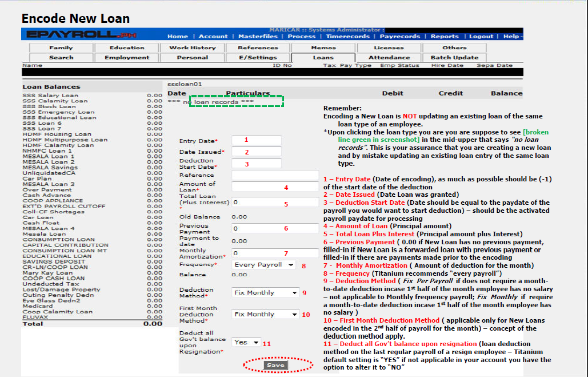
Task: Switch to the Memos tab
Action: point(323,47)
